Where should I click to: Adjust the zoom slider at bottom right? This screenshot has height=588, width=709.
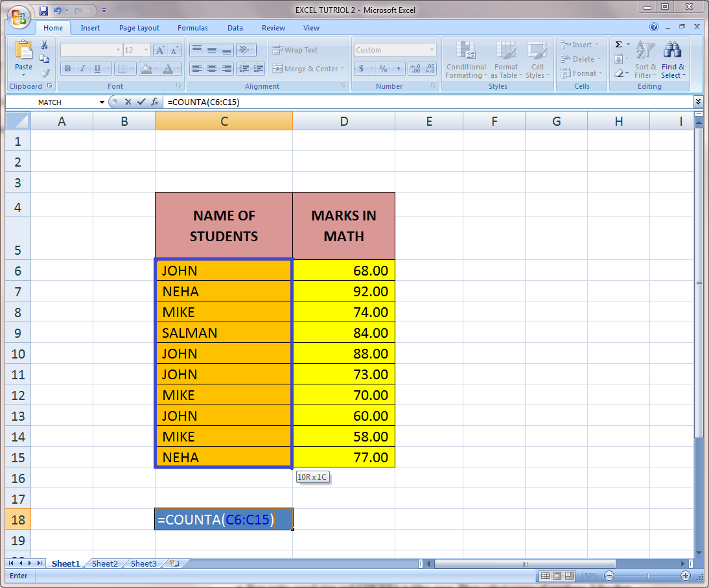647,576
